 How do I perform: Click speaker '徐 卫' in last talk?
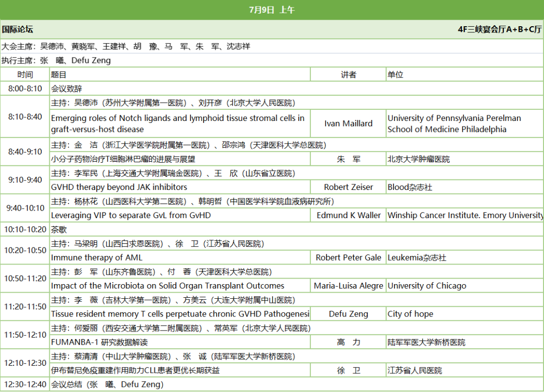coord(349,370)
